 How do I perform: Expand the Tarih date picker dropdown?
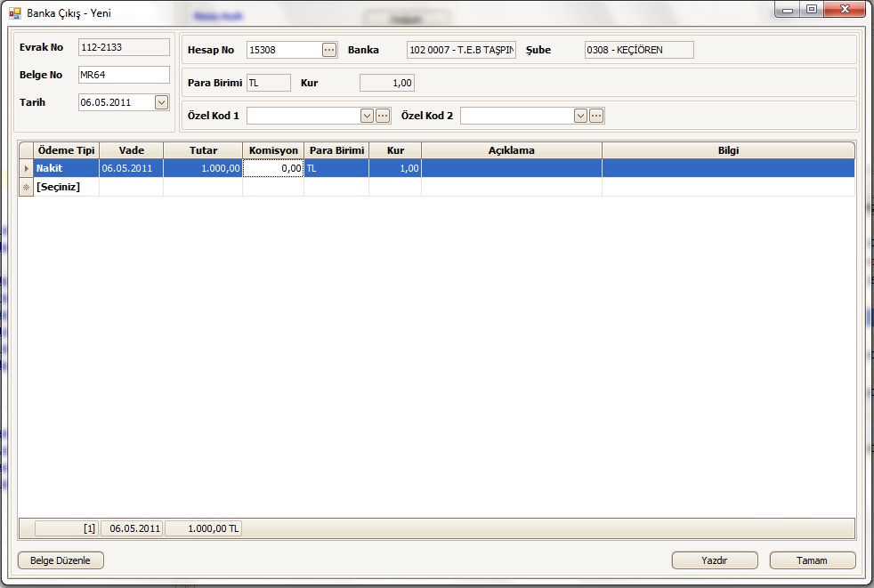tap(162, 102)
